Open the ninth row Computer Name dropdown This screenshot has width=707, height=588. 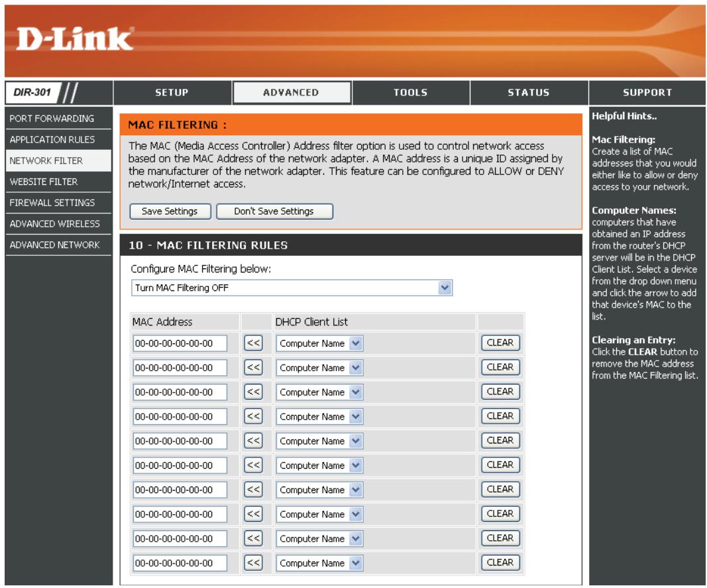[319, 538]
